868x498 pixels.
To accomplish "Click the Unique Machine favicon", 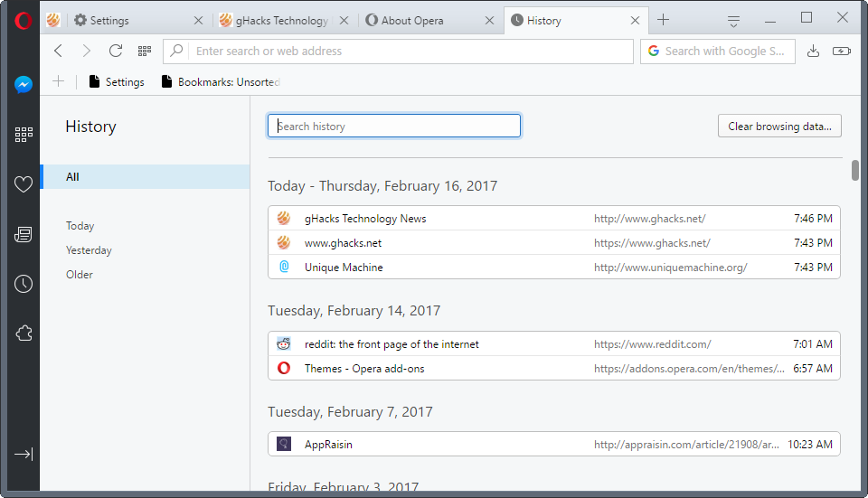I will (x=284, y=267).
